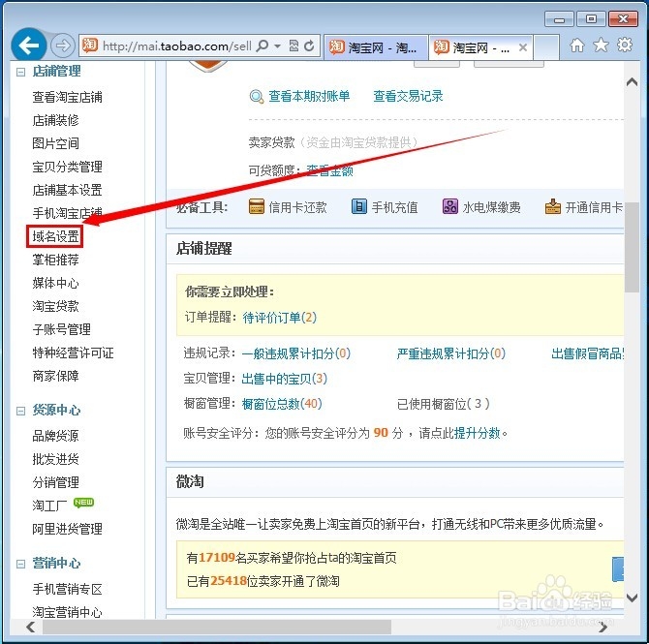Click the 手机充值 phone icon

[359, 206]
